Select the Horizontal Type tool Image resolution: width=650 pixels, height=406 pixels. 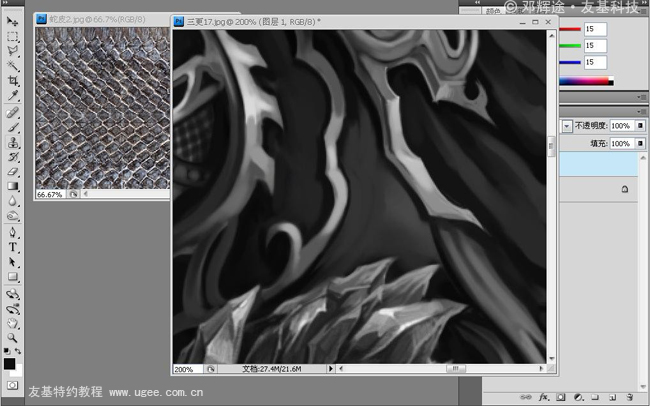pyautogui.click(x=13, y=246)
